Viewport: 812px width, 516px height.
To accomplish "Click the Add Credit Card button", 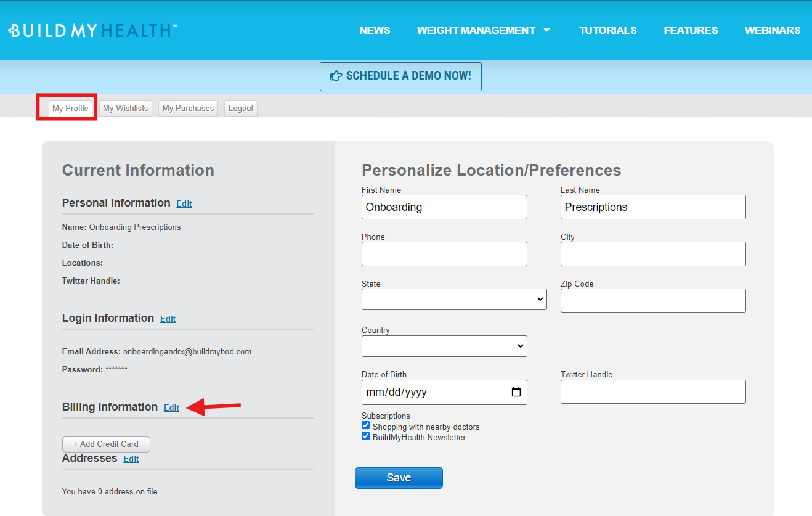I will coord(106,444).
